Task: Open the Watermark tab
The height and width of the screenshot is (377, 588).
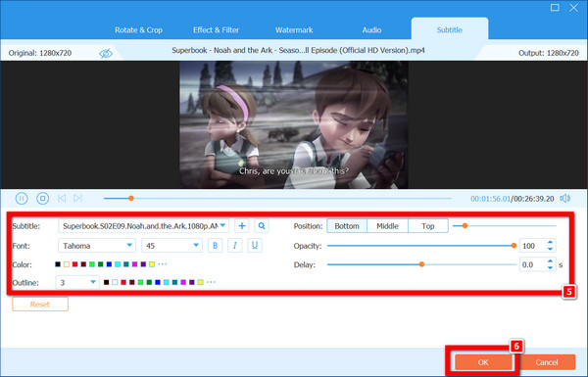Action: click(x=294, y=30)
